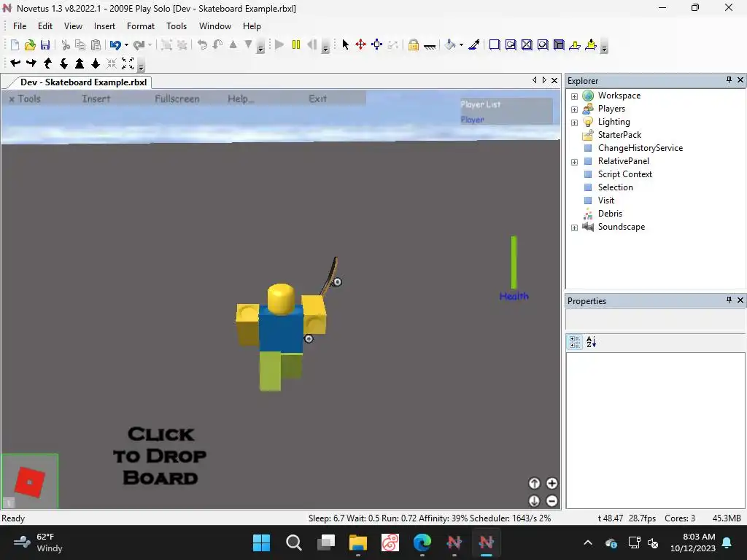747x560 pixels.
Task: Open overflow options of the tools toolbar
Action: (604, 47)
